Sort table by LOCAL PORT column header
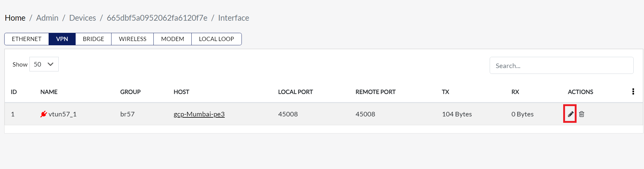 pyautogui.click(x=295, y=92)
